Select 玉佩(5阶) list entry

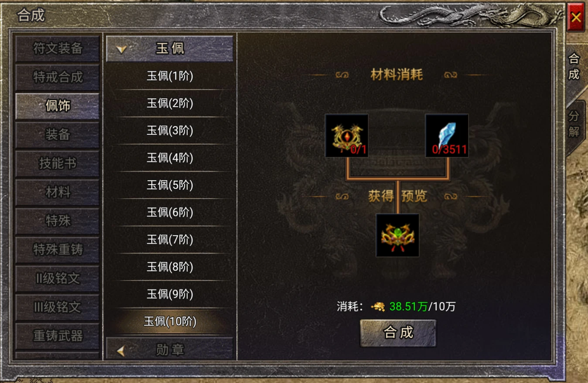[x=170, y=185]
